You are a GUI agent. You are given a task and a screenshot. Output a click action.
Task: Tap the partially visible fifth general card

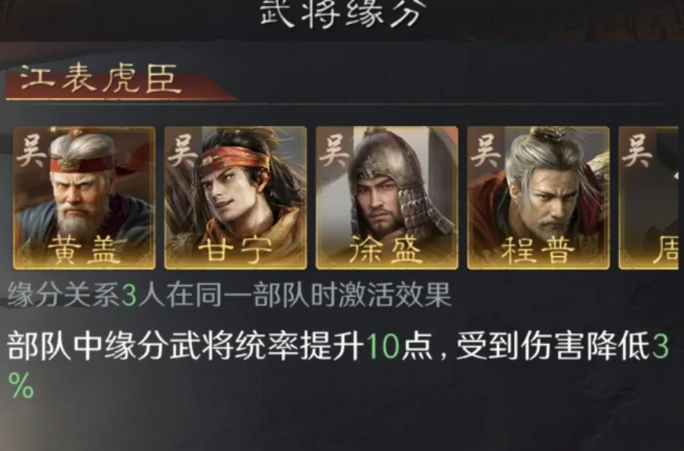(x=651, y=198)
